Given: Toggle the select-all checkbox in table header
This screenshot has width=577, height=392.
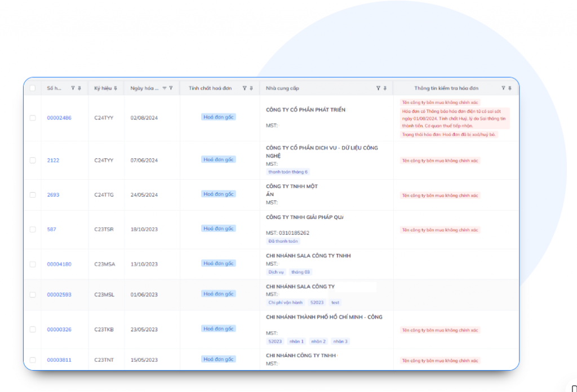Looking at the screenshot, I should point(32,88).
